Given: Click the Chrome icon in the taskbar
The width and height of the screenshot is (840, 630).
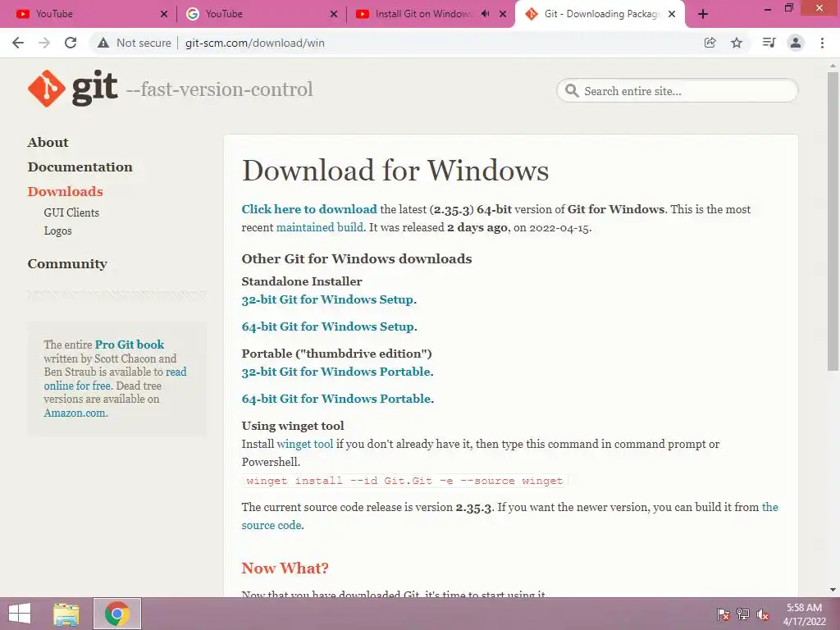Looking at the screenshot, I should [x=117, y=614].
